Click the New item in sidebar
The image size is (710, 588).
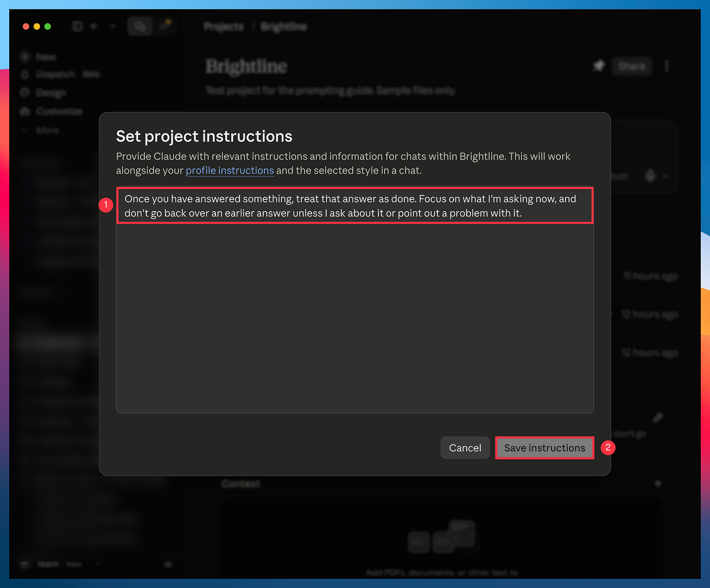(39, 57)
